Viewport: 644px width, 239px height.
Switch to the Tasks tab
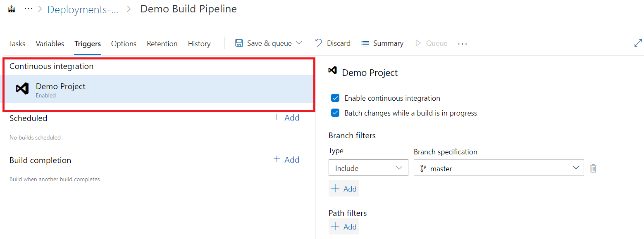pyautogui.click(x=17, y=43)
